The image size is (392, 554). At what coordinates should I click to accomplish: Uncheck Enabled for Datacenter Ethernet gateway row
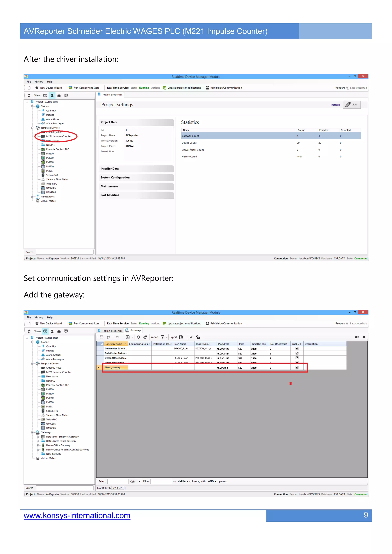297,348
